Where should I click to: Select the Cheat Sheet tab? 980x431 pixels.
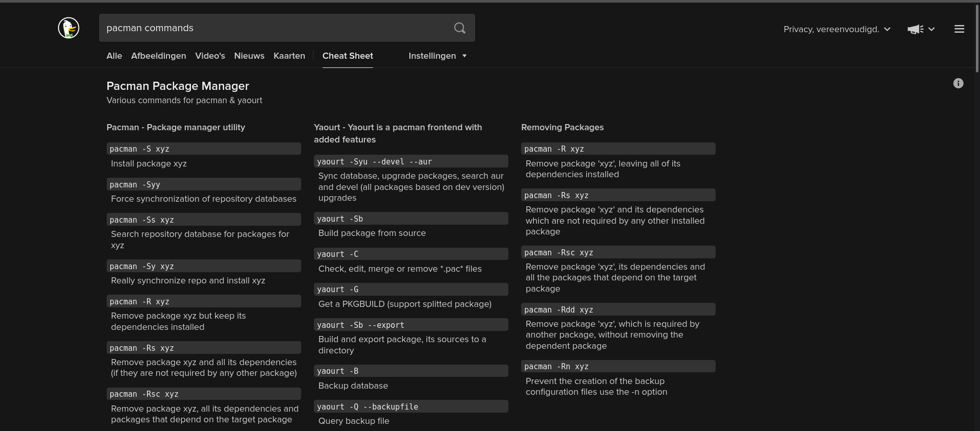tap(348, 56)
